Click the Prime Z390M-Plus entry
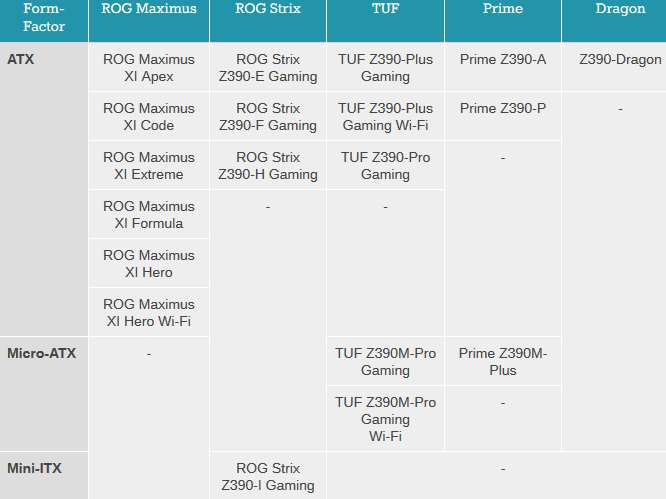Screen dimensions: 666x499 [x=503, y=361]
